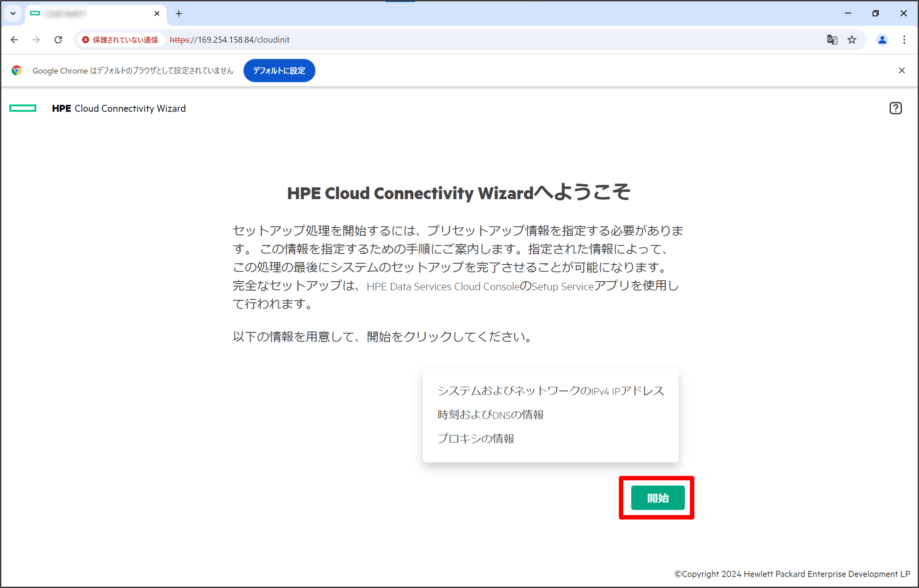Select the active browser tab
The image size is (919, 588).
[x=96, y=14]
